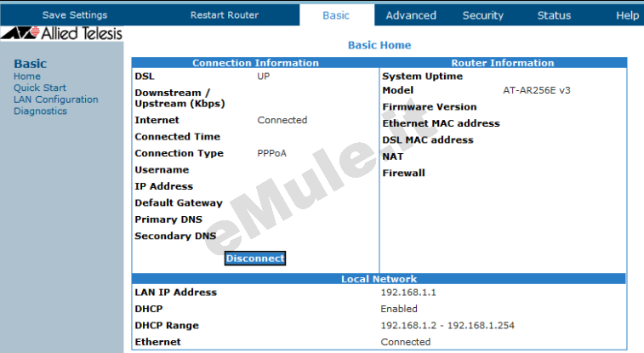This screenshot has height=353, width=644.
Task: Click the LAN IP address 192.168.1.1
Action: pos(408,293)
